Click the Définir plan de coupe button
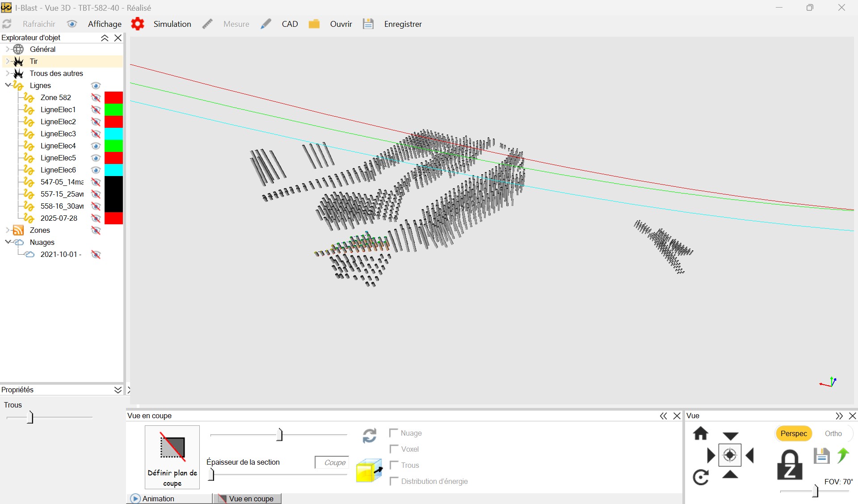Screen dimensions: 858x504 (172, 457)
